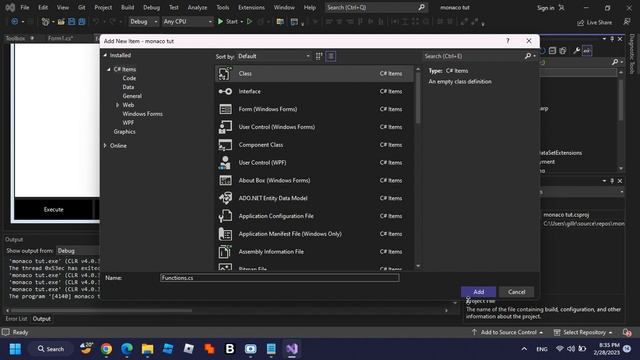Screen dimensions: 640x360
Task: Open the Select Repository dropdown
Action: point(583,332)
